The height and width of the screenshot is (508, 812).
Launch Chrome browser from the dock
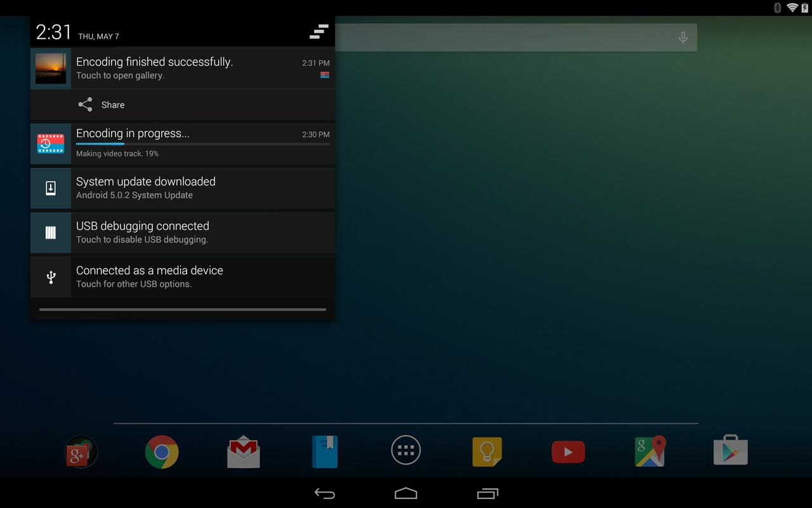pos(162,452)
